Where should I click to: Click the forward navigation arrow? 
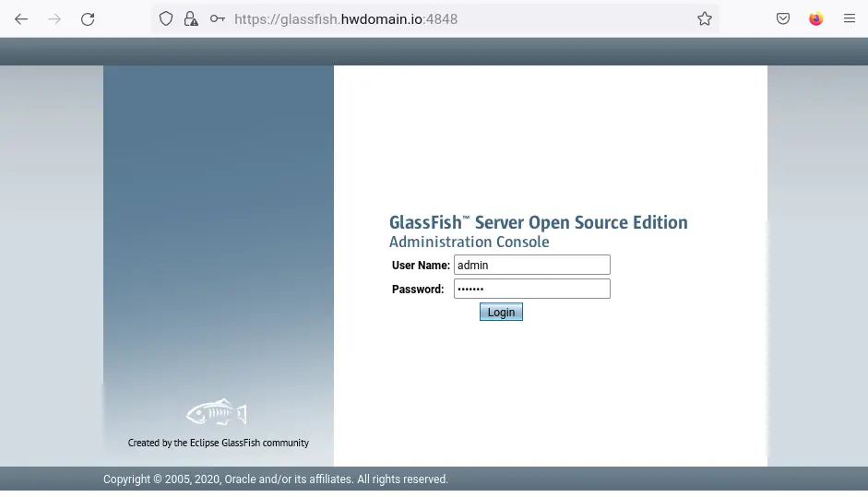click(54, 19)
